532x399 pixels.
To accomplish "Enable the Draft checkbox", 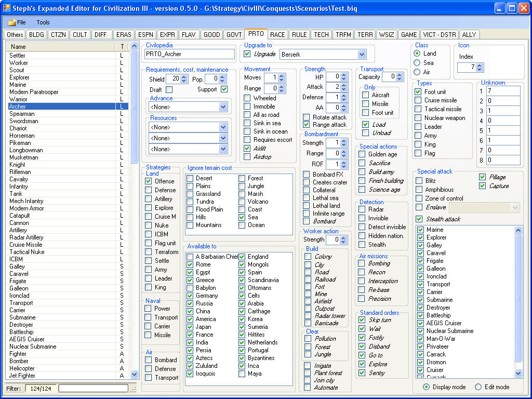I will click(169, 89).
